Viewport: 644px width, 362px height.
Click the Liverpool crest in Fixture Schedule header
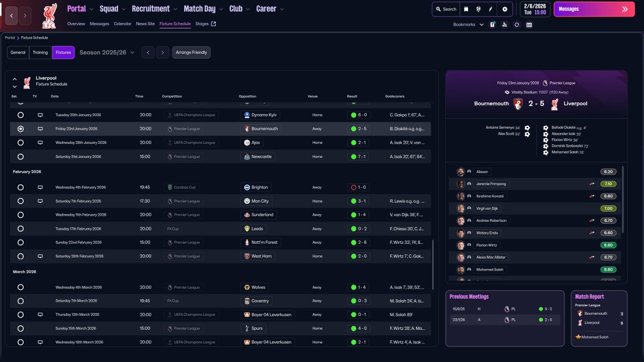(x=27, y=82)
